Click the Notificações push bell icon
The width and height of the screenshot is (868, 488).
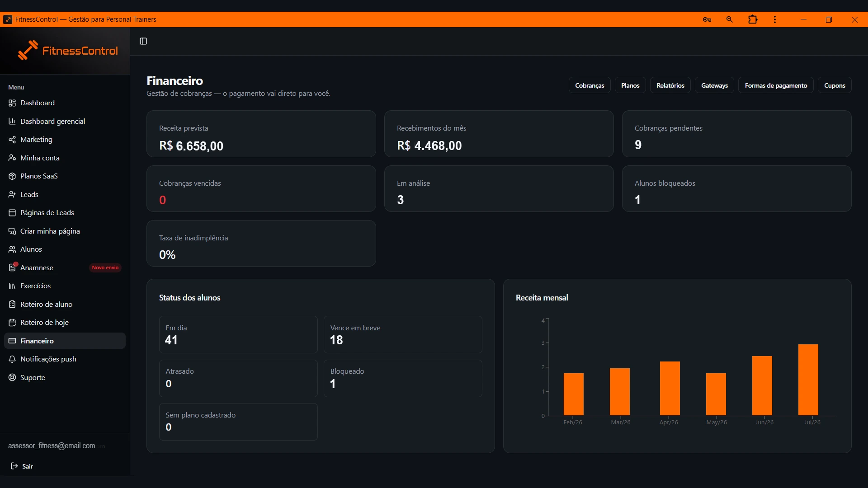coord(12,359)
